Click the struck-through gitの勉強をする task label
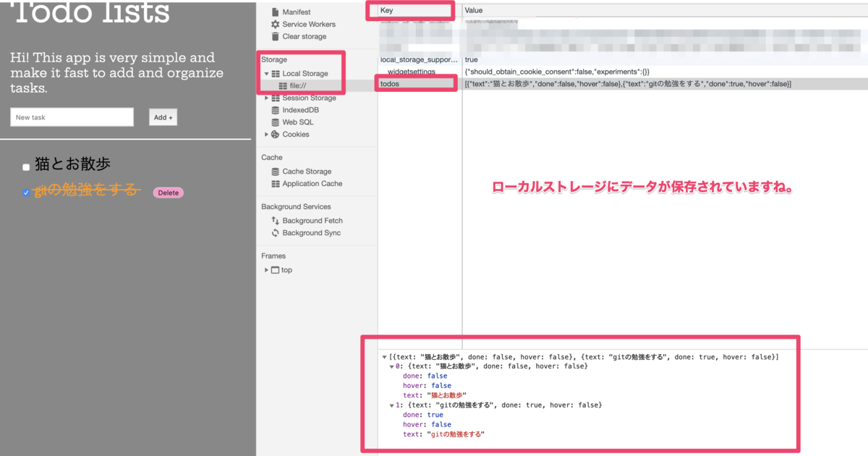868x456 pixels. tap(85, 190)
